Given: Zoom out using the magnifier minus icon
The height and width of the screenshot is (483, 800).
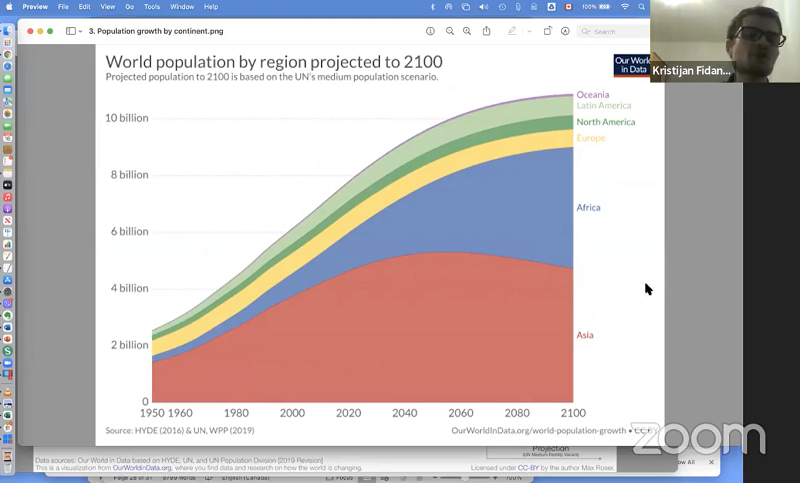Looking at the screenshot, I should 450,31.
